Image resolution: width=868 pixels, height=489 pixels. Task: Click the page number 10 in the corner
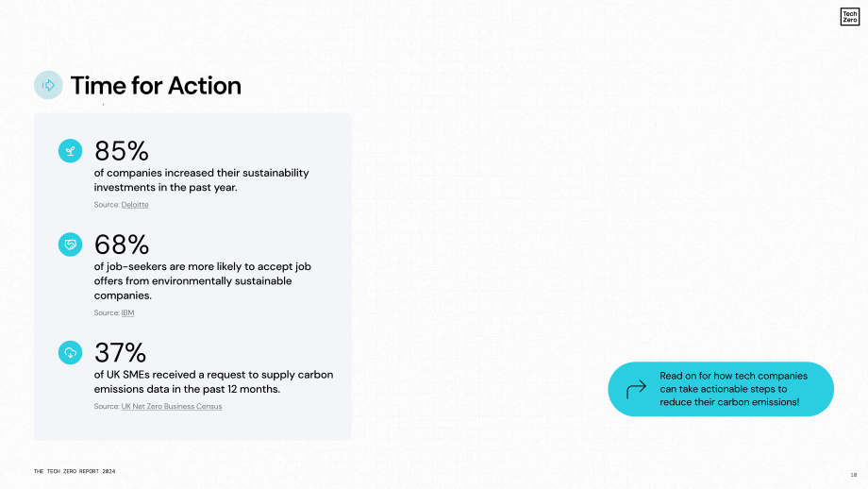tap(854, 475)
